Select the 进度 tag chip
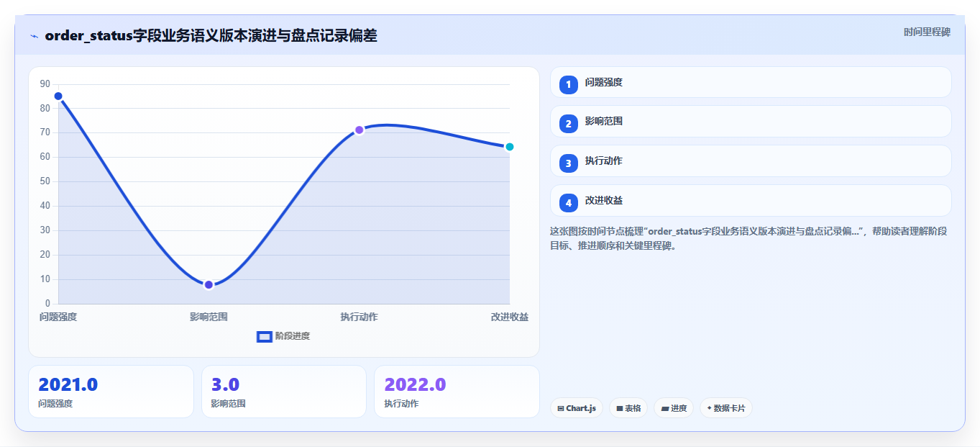Image resolution: width=980 pixels, height=447 pixels. [674, 408]
